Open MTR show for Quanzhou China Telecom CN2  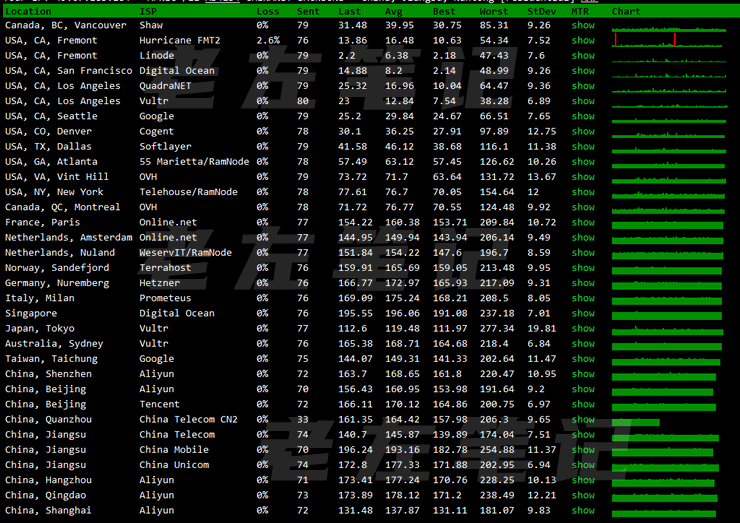pos(582,419)
